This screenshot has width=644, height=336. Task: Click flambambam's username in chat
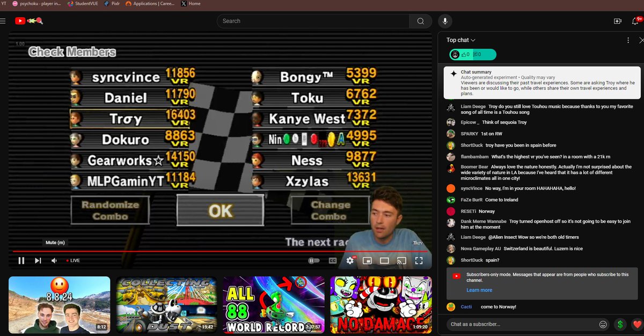click(474, 157)
